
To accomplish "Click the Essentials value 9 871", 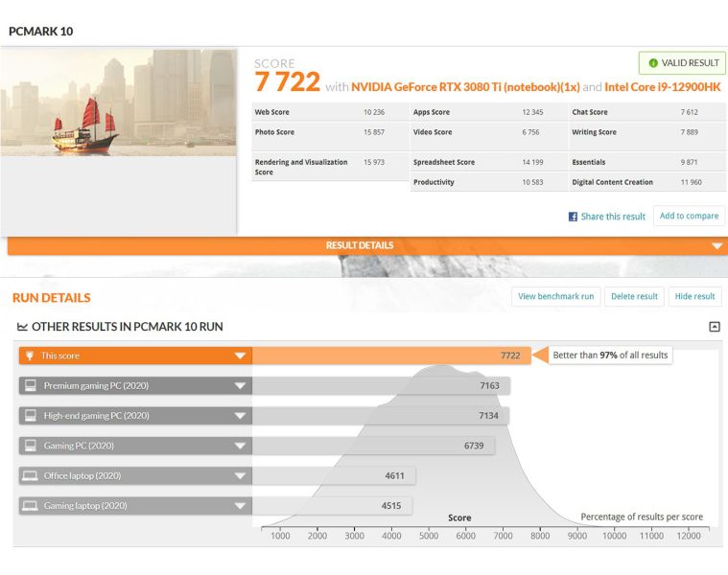I will [x=689, y=162].
